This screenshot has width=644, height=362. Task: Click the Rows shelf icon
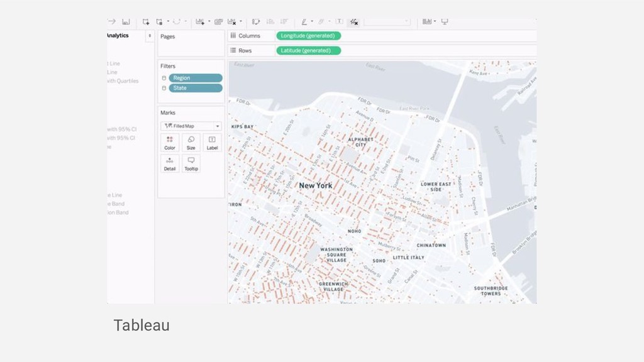(233, 50)
